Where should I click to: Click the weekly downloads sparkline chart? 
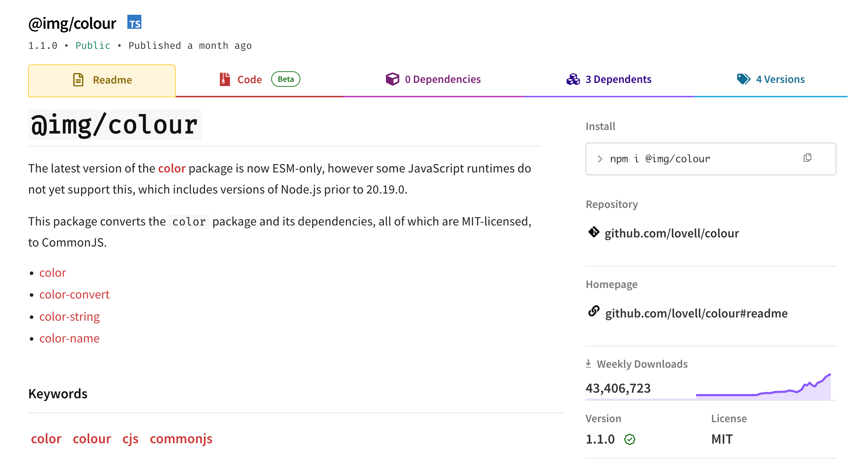tap(763, 388)
